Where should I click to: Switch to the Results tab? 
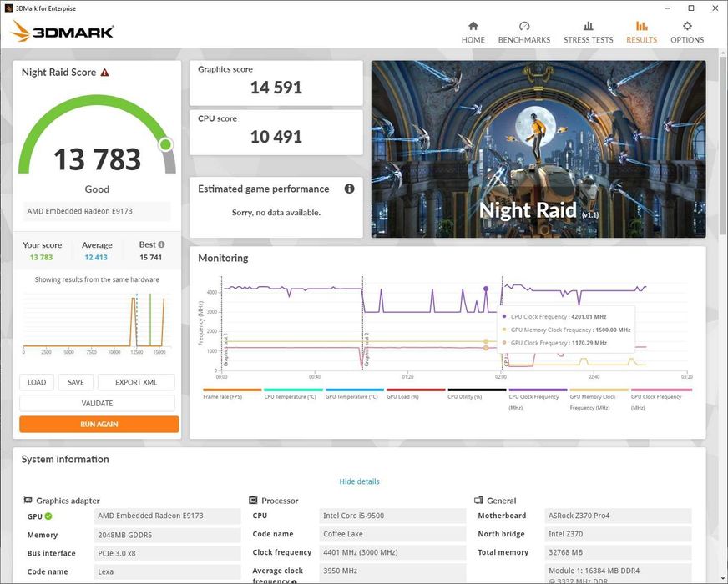642,33
